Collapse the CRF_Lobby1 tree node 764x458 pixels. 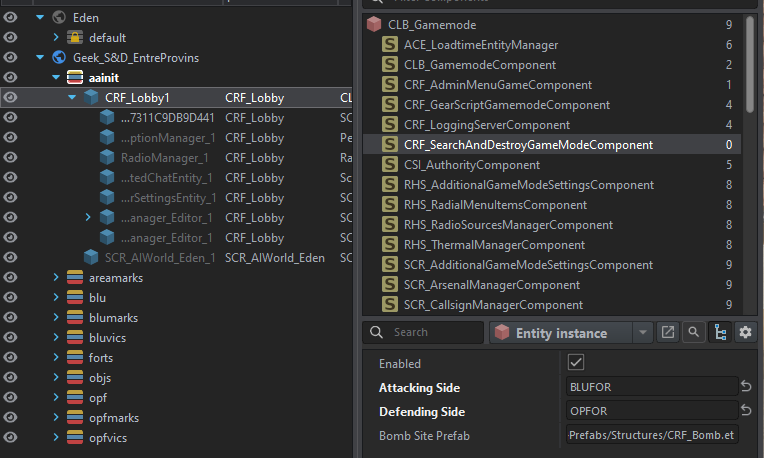72,97
